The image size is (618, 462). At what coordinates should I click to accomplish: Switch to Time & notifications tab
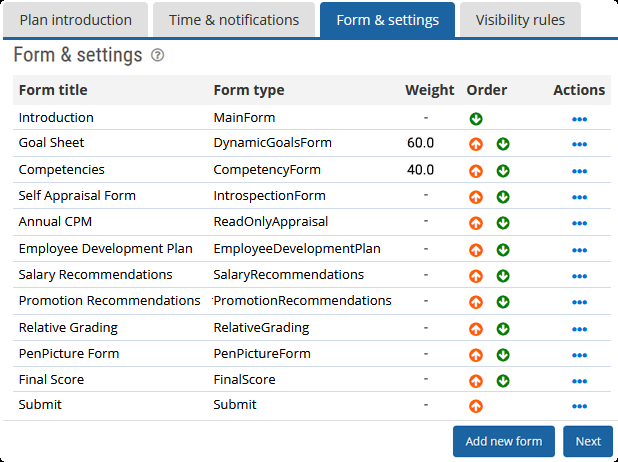pos(234,20)
